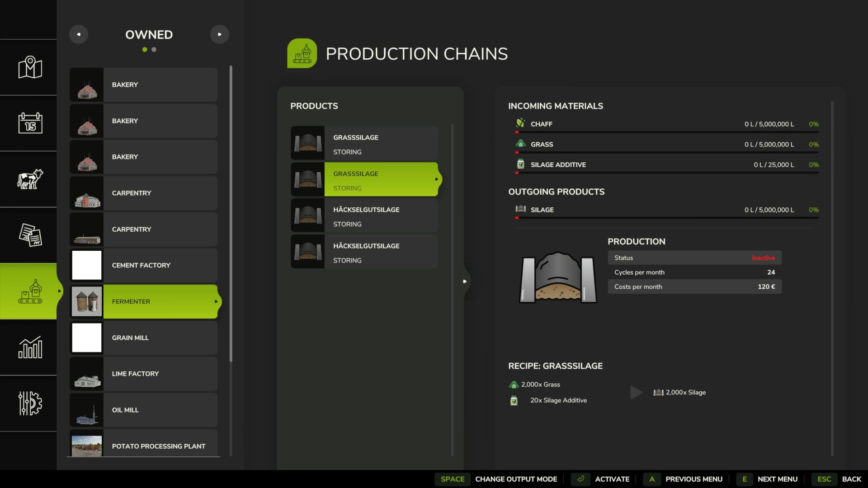The height and width of the screenshot is (488, 868).
Task: Open the statistics chart icon
Action: coord(30,347)
